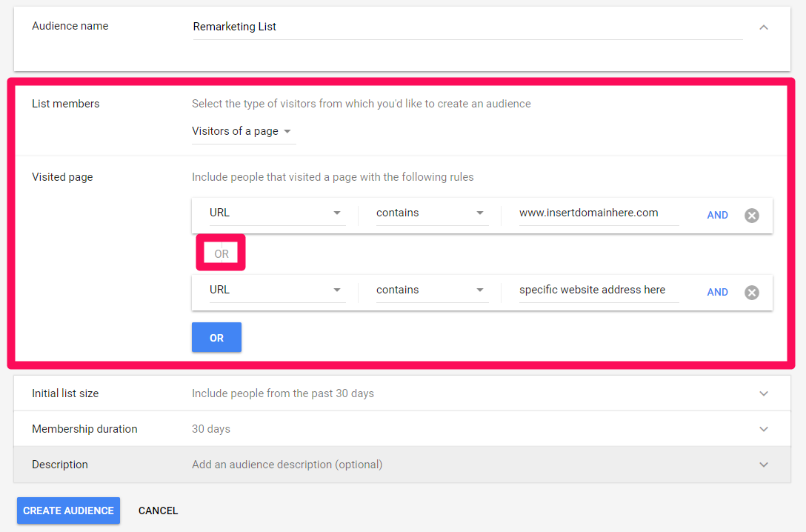Click the blue OR button
This screenshot has height=532, width=806.
point(216,338)
